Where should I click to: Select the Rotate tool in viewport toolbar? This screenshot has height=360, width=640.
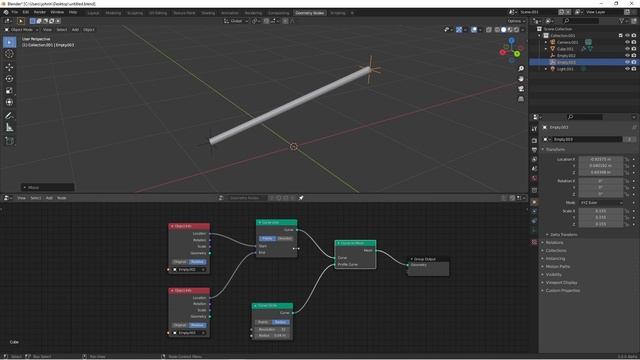click(x=9, y=79)
